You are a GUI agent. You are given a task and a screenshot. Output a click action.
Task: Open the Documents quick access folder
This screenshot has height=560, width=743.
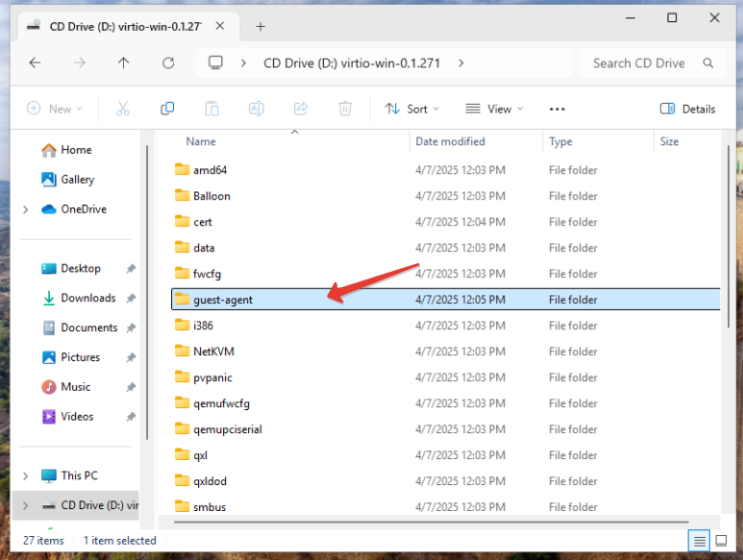click(80, 328)
